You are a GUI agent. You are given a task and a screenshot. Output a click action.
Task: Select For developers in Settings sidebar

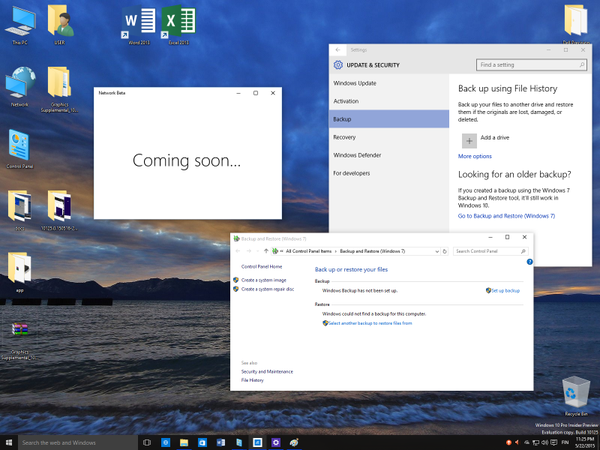[x=389, y=173]
